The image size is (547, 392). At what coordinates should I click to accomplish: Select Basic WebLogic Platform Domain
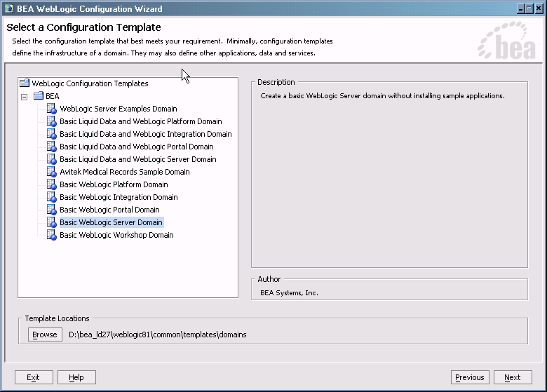(x=114, y=184)
